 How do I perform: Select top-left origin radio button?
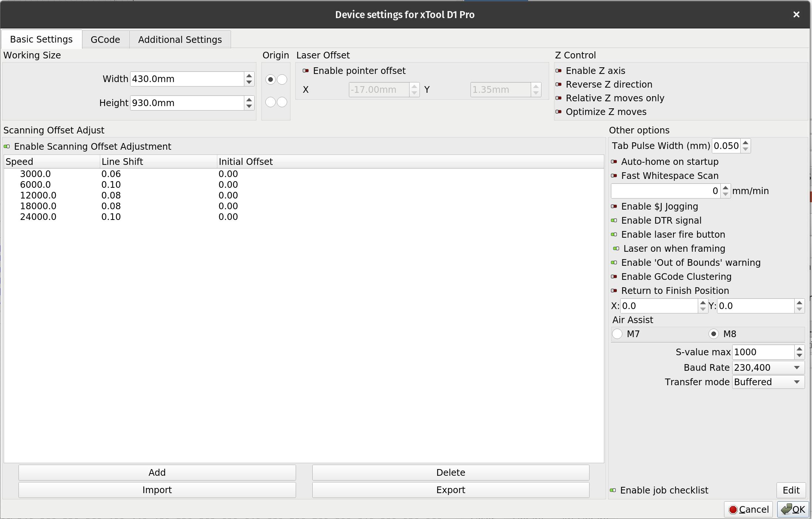coord(270,79)
